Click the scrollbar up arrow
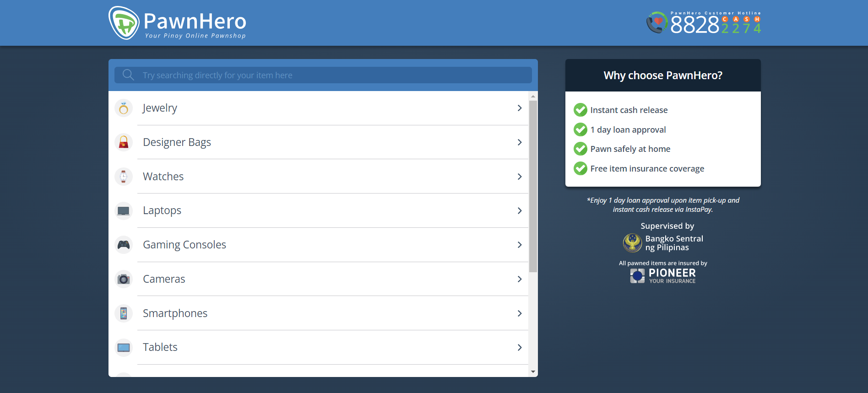This screenshot has width=868, height=393. pos(533,96)
